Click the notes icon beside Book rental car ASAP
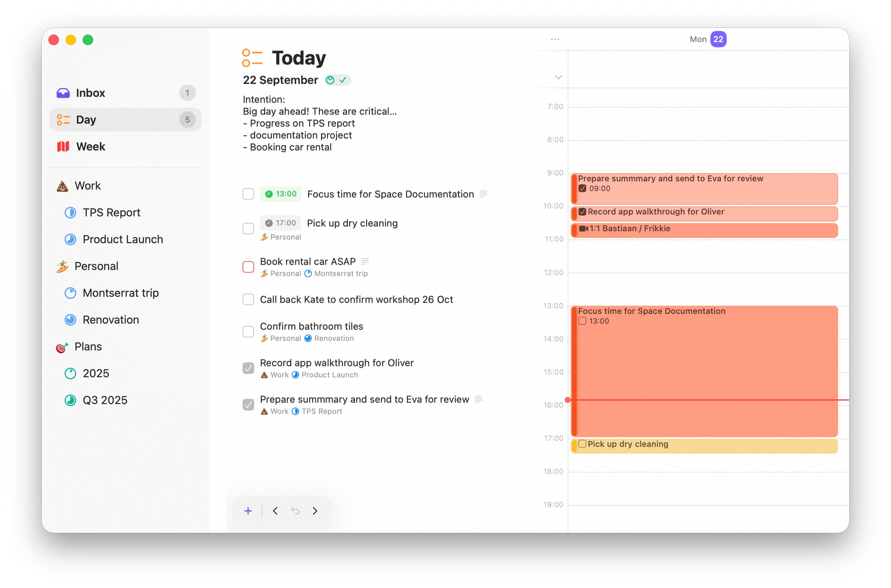Image resolution: width=891 pixels, height=588 pixels. point(366,261)
